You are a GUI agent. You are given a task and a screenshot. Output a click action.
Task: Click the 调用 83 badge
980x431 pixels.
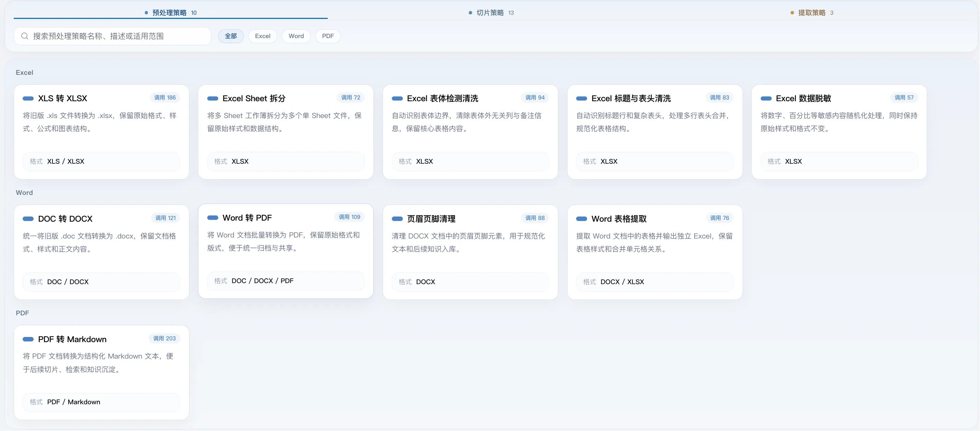(720, 98)
